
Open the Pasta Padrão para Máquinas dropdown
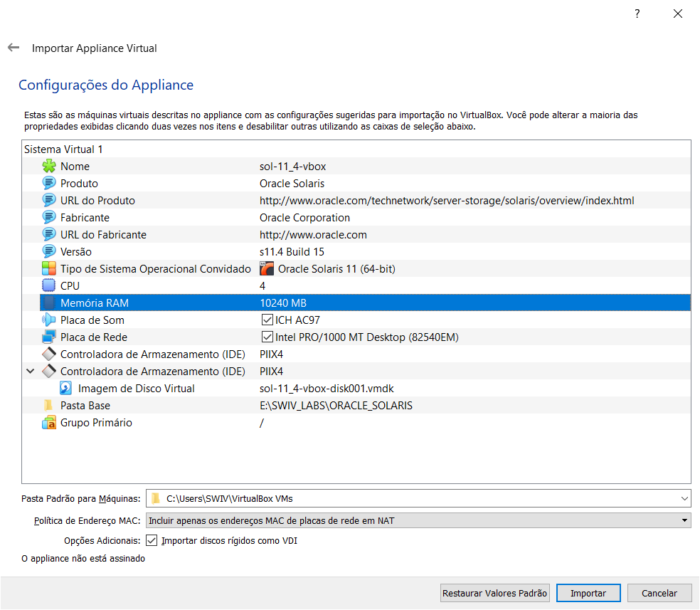tap(684, 498)
